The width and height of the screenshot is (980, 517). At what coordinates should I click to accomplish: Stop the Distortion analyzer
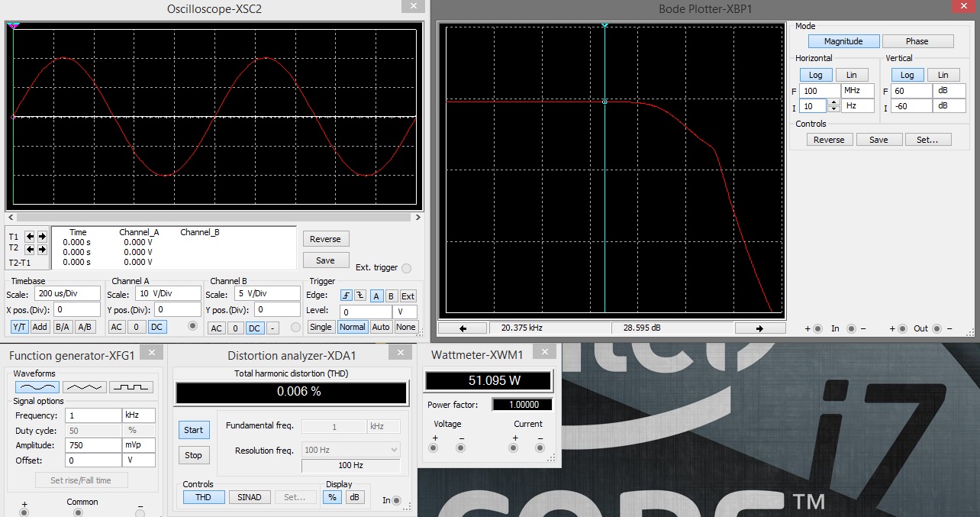[194, 455]
